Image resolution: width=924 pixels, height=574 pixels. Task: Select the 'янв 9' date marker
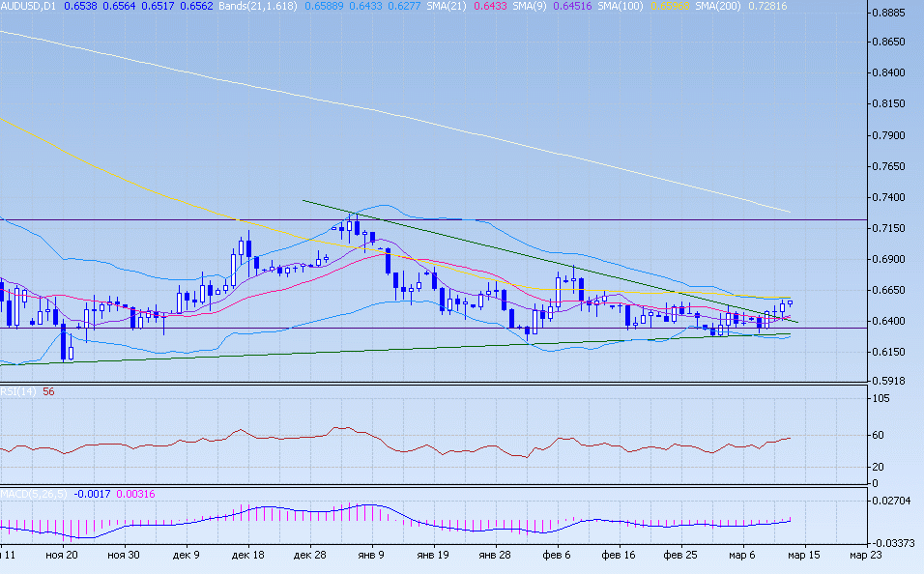coord(372,556)
